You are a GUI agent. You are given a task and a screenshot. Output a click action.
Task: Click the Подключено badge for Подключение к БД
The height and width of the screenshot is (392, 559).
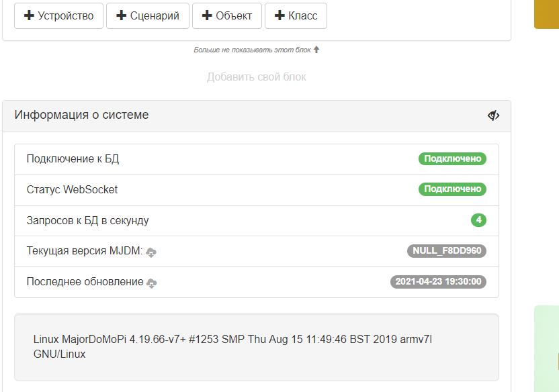click(x=452, y=158)
